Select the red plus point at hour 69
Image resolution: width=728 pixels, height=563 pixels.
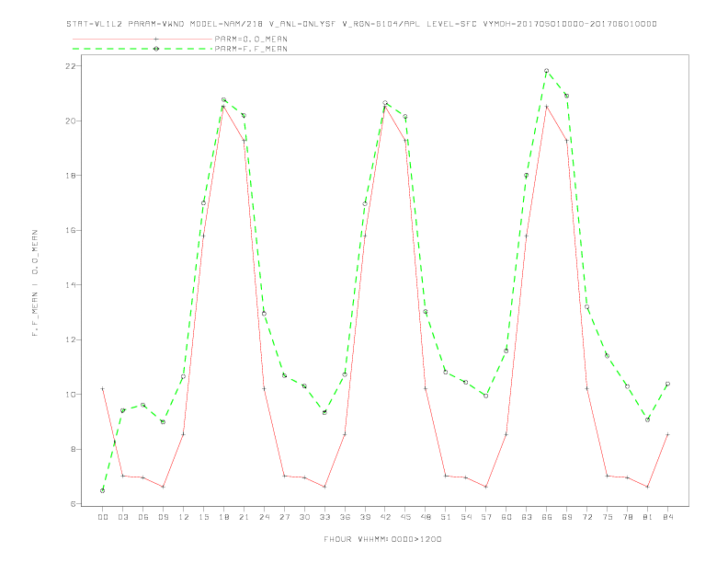(x=567, y=141)
